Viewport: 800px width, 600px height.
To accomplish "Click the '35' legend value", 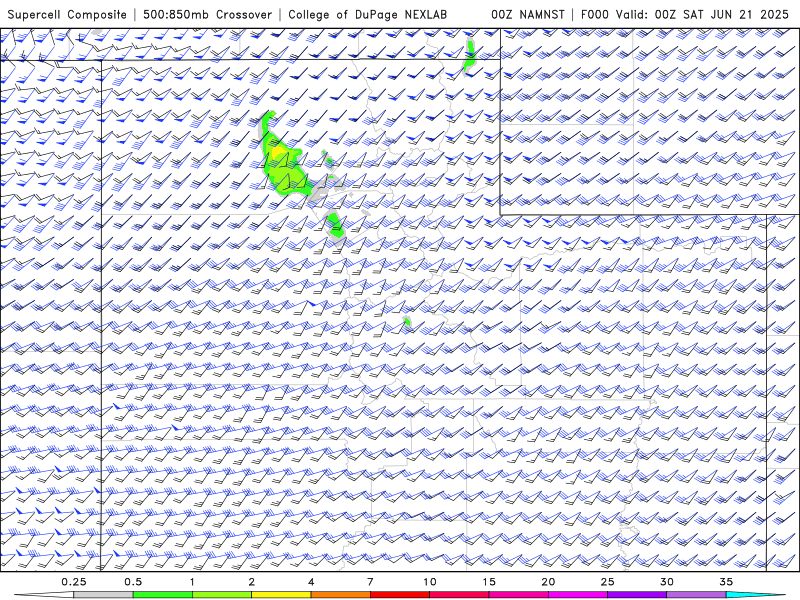I will 726,582.
